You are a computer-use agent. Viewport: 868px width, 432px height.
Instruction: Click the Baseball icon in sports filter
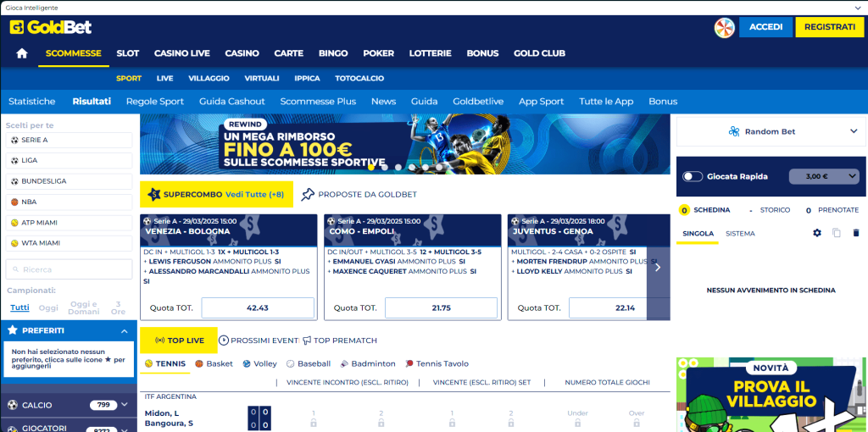(291, 363)
